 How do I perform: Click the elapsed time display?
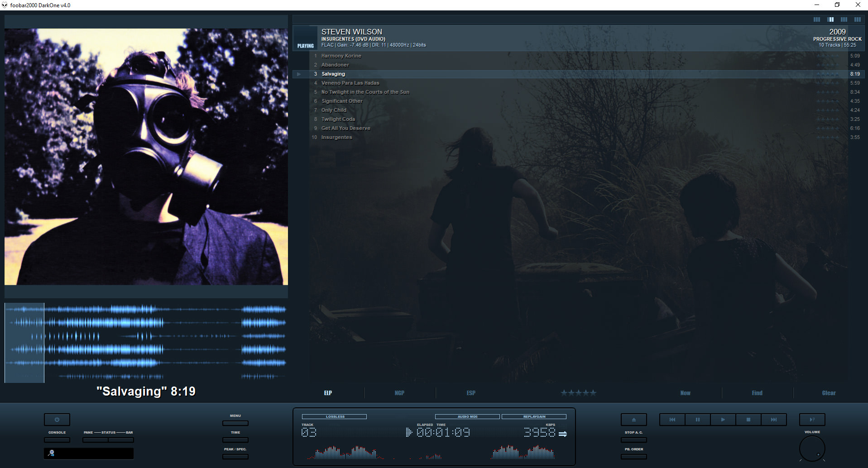point(443,433)
